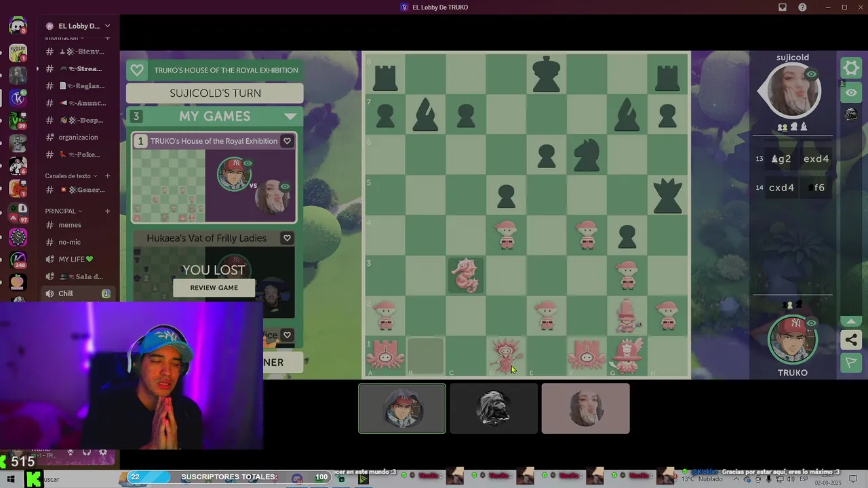868x488 pixels.
Task: Click the black queen on h5
Action: pos(667,195)
